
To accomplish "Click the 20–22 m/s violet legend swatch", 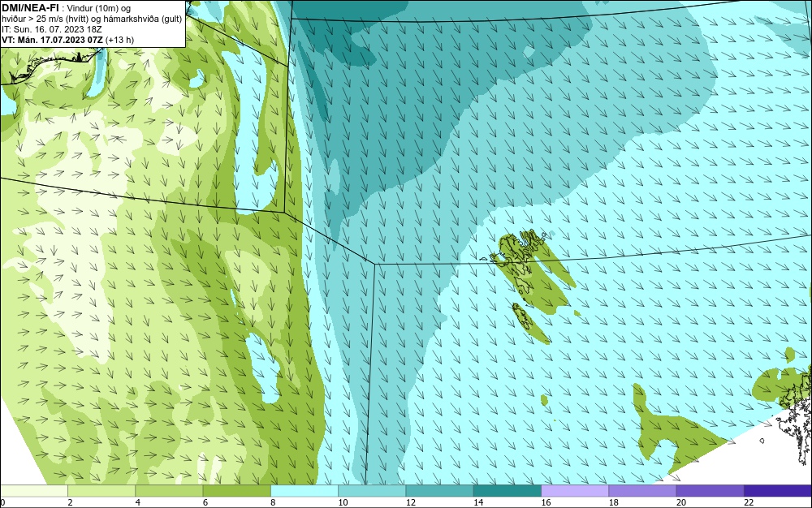I will [x=710, y=491].
